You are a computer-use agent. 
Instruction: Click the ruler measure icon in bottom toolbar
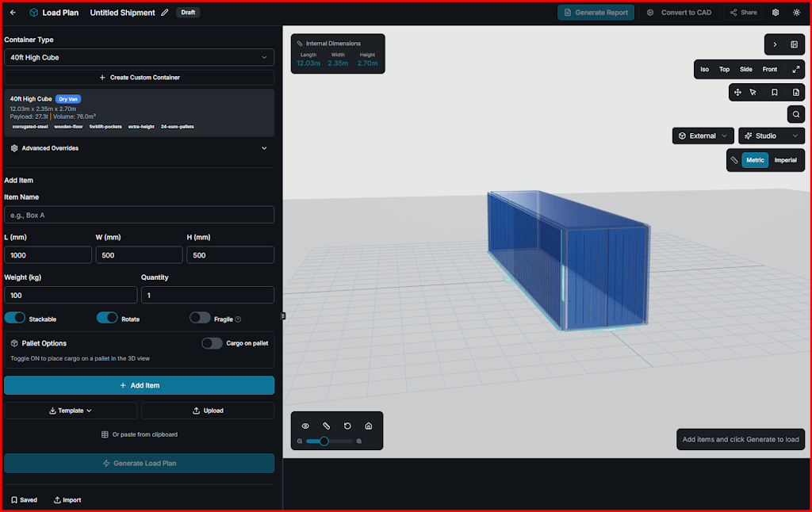pyautogui.click(x=326, y=426)
